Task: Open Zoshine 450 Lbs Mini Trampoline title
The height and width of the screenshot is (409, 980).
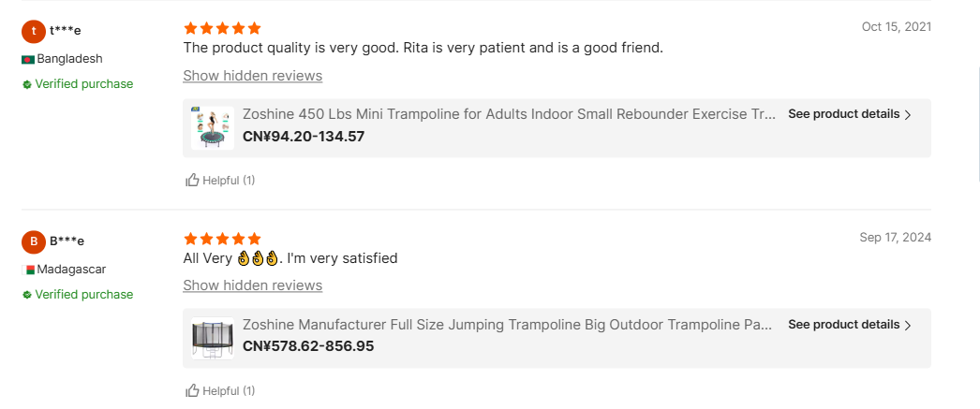Action: (x=509, y=114)
